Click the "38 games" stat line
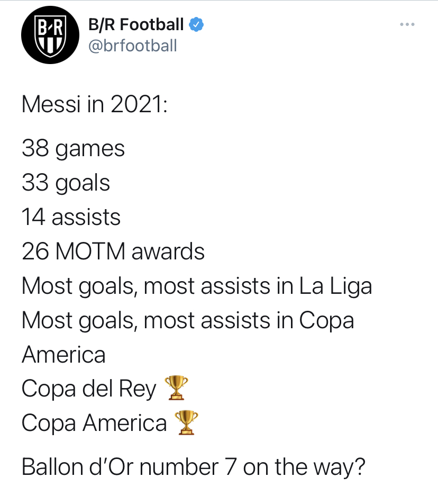438x504 pixels. click(74, 149)
